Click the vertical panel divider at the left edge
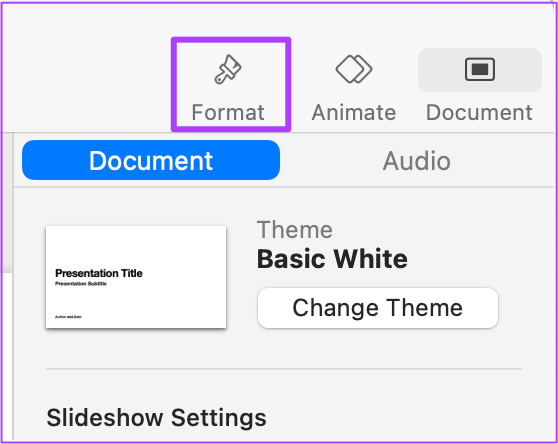The height and width of the screenshot is (444, 558). click(x=13, y=286)
